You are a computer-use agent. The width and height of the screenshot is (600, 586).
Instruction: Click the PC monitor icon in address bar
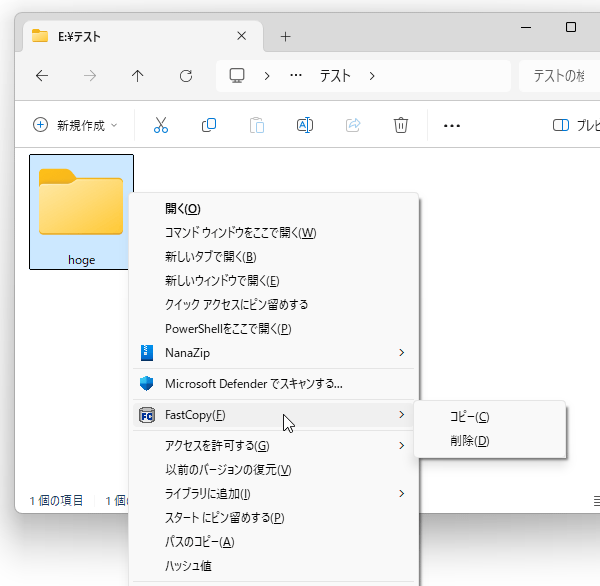(237, 76)
